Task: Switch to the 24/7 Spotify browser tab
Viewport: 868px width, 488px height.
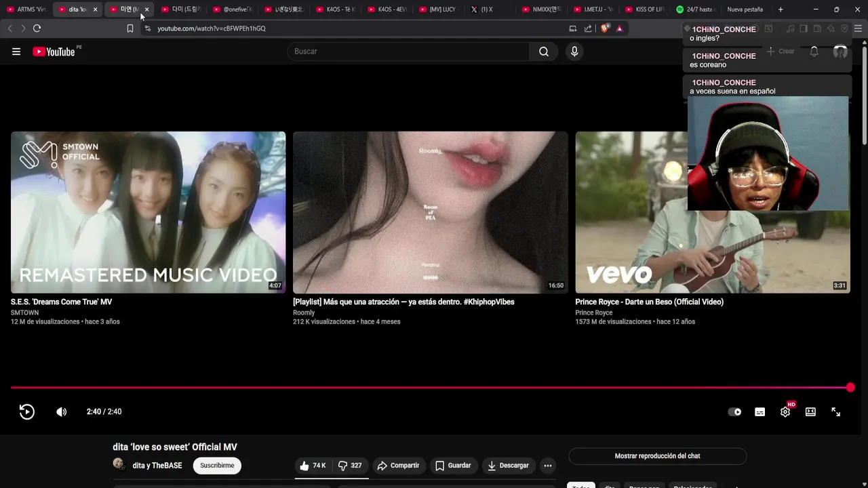Action: [x=696, y=9]
